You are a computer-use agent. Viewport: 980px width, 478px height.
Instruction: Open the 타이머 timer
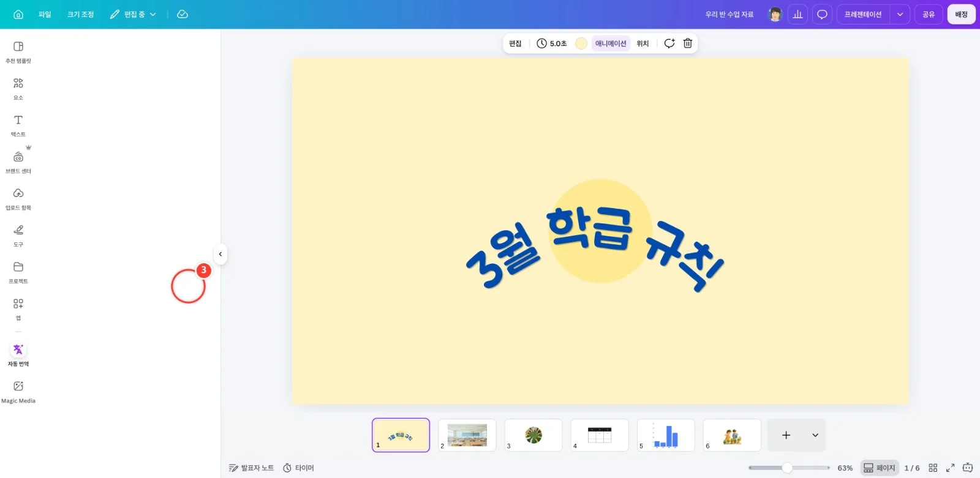click(298, 468)
